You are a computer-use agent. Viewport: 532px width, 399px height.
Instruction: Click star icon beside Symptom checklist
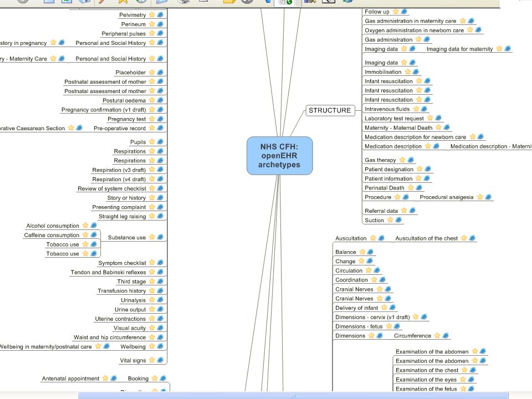point(152,263)
